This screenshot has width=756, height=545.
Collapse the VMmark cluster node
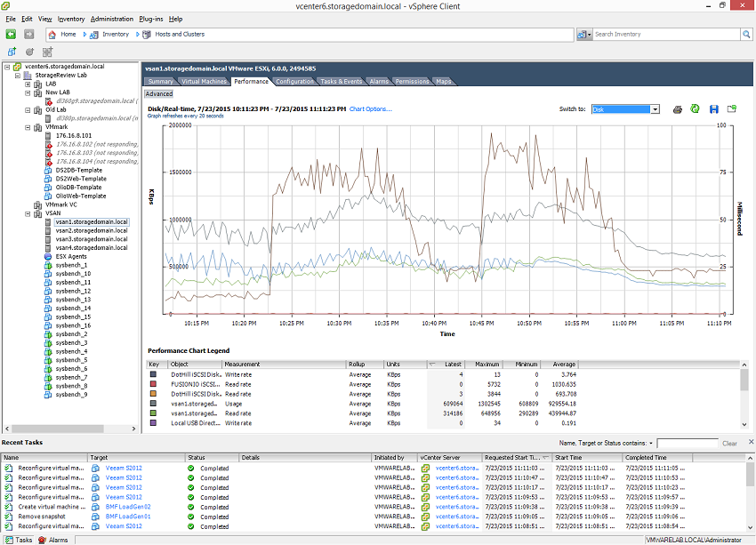coord(28,127)
